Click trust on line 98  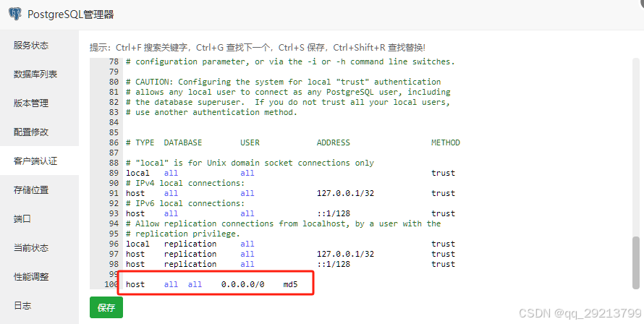(443, 264)
